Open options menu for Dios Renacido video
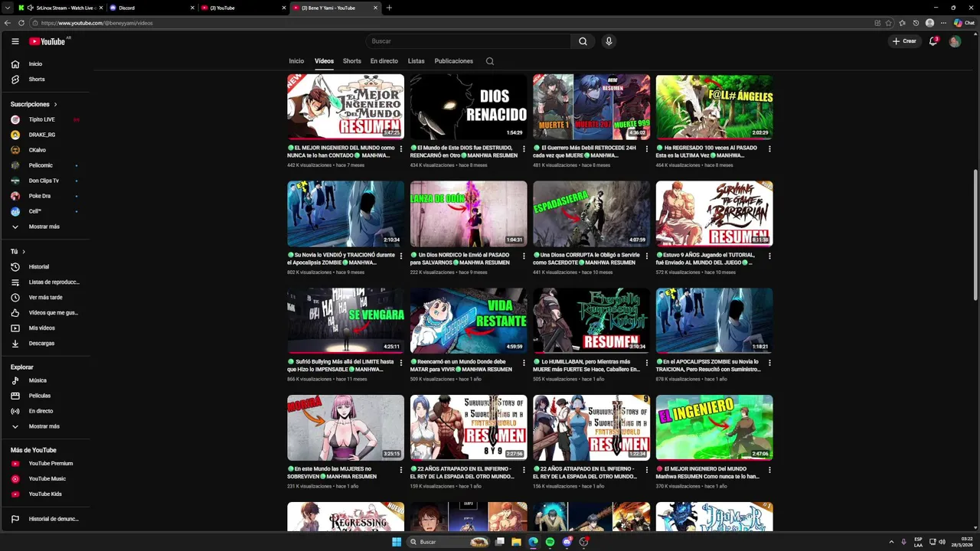 coord(524,148)
